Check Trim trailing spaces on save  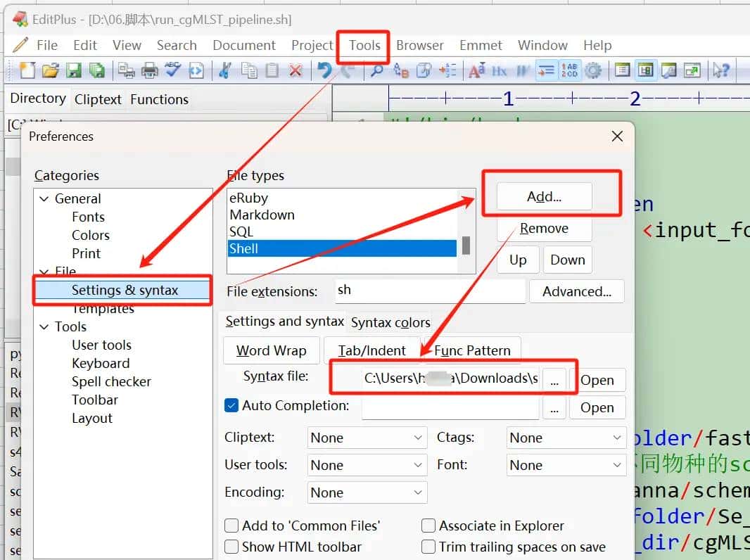pos(428,547)
